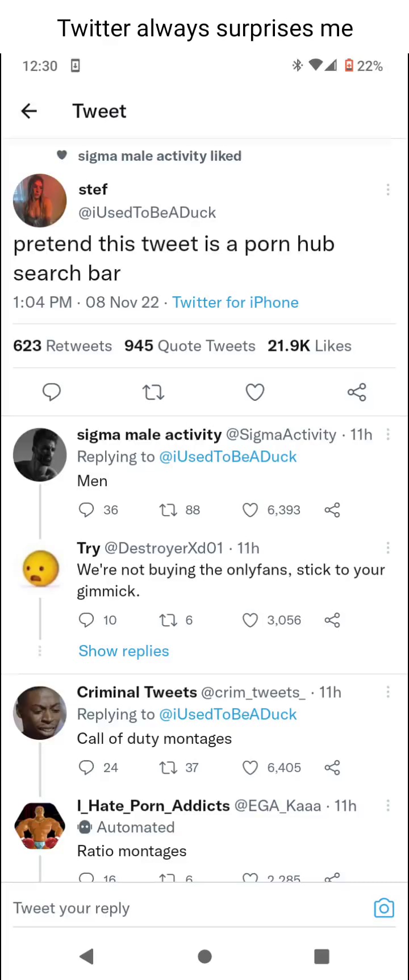This screenshot has height=980, width=409.
Task: Open @iUsedToBeADuck mention in Criminal Tweets reply
Action: 228,714
